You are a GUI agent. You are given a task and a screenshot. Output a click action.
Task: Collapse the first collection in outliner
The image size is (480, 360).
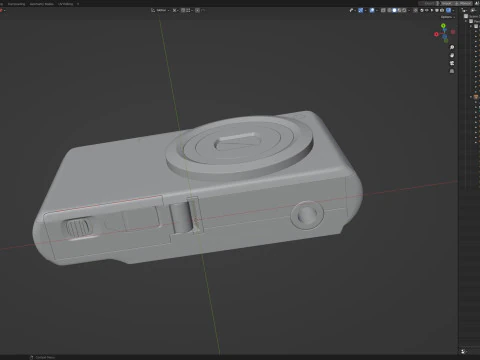pyautogui.click(x=467, y=21)
